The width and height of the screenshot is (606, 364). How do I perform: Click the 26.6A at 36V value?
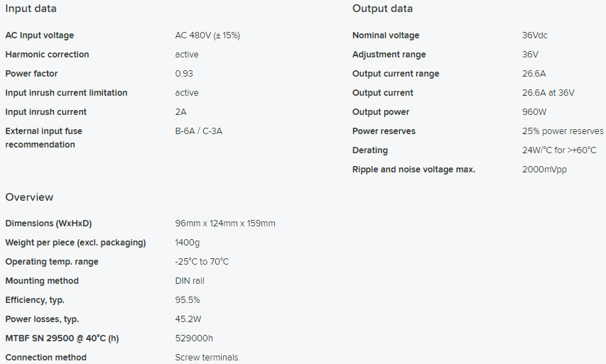tap(548, 93)
